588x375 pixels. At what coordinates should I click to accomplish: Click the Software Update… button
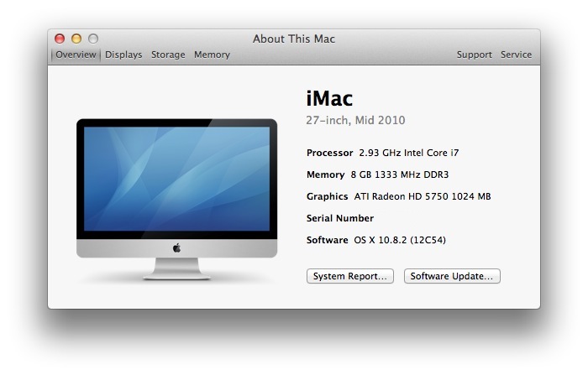tap(452, 276)
